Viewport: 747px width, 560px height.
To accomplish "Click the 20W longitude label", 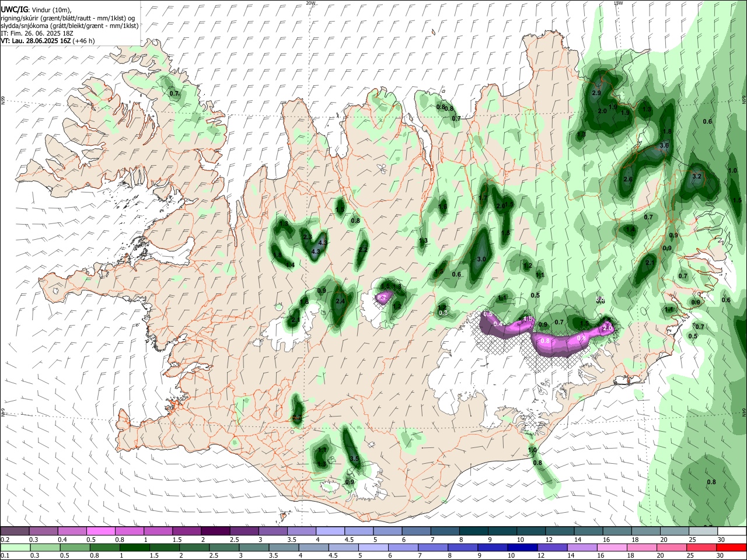I will (x=310, y=3).
